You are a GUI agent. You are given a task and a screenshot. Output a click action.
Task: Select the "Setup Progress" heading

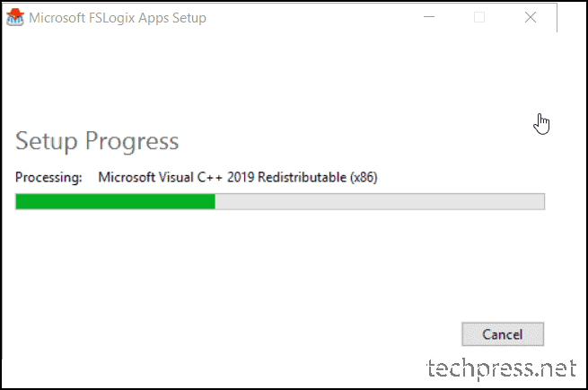coord(97,141)
